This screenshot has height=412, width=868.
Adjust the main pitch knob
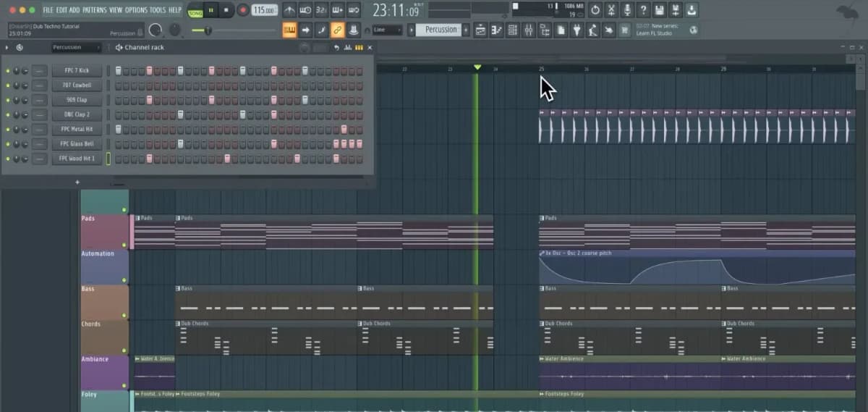pos(175,30)
